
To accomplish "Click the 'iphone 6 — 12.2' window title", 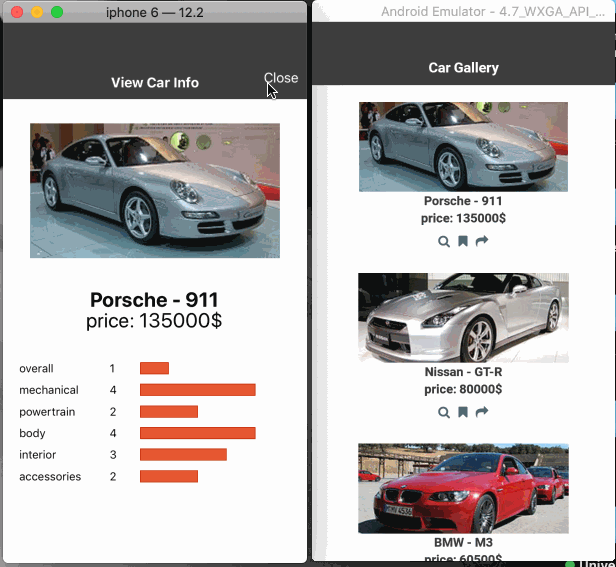I will coord(155,13).
